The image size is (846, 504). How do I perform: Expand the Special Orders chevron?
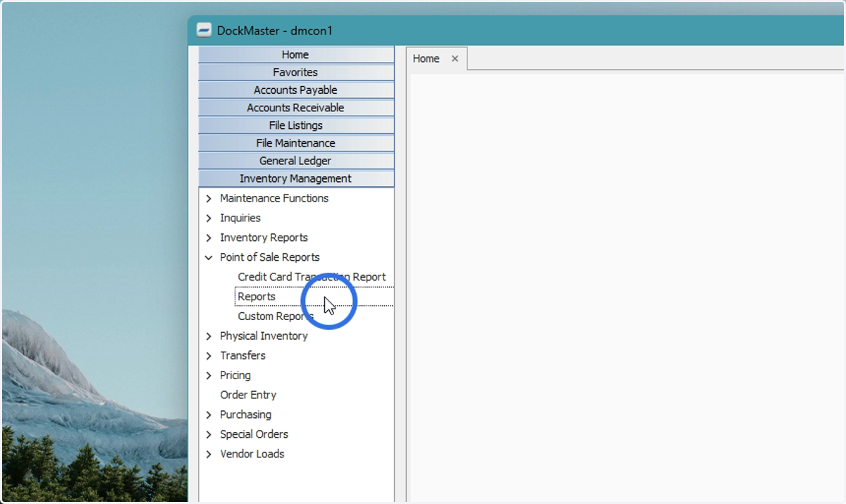click(x=209, y=435)
